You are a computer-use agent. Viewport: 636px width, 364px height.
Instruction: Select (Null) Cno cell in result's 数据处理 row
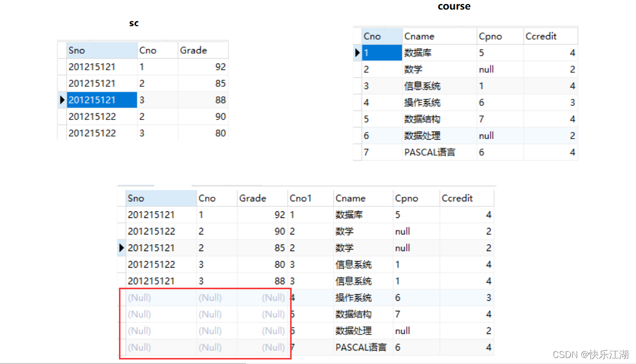click(217, 331)
